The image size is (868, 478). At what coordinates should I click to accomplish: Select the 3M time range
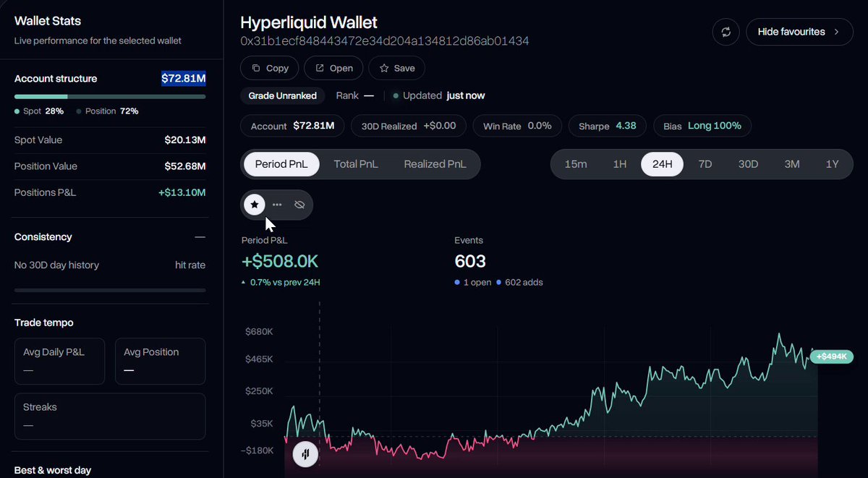(x=792, y=164)
